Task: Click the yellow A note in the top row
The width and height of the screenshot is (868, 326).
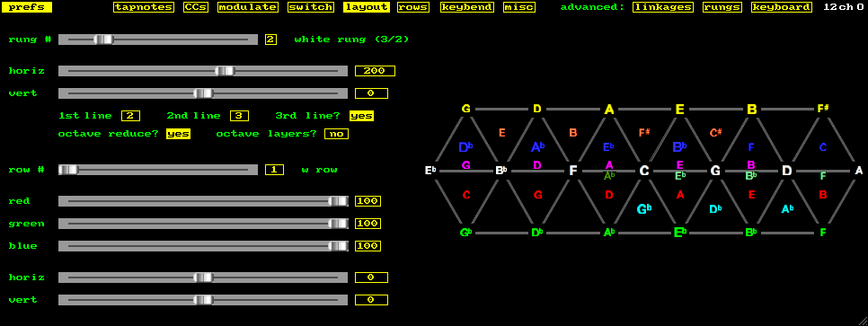Action: point(609,109)
